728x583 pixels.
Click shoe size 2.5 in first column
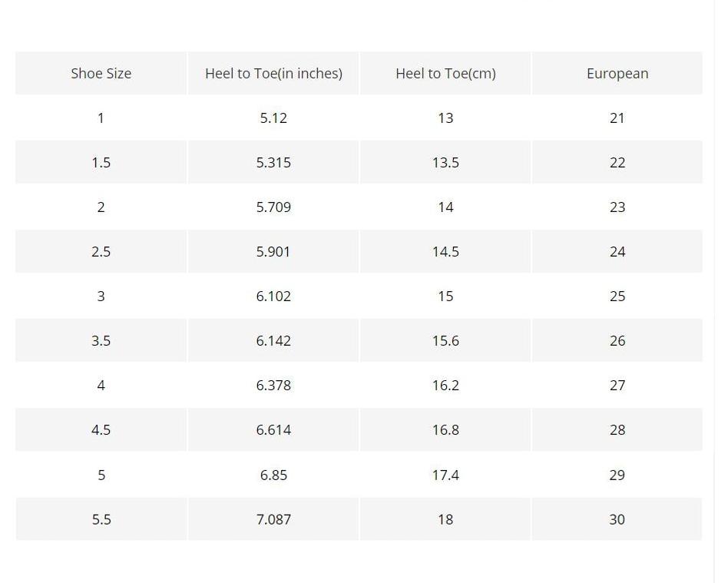pyautogui.click(x=101, y=252)
